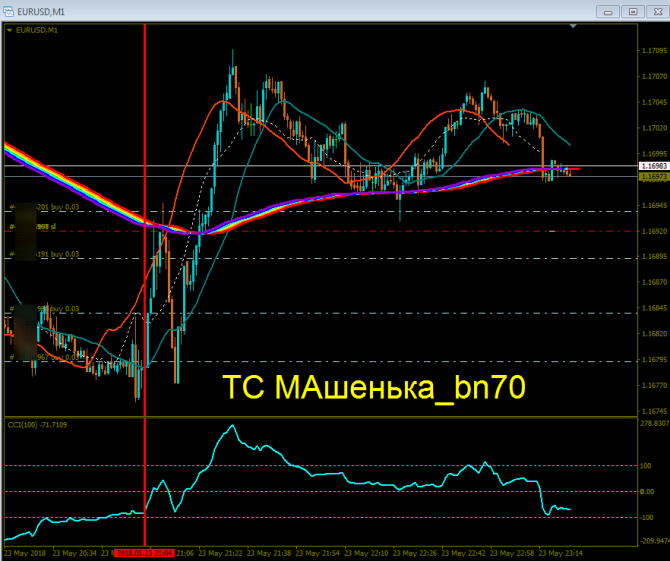This screenshot has width=670, height=561.
Task: Click the 23 May 22:26 time label
Action: tap(415, 553)
